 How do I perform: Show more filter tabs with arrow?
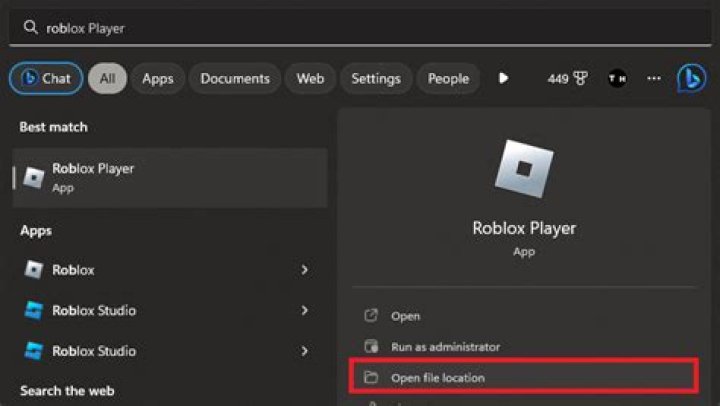pos(503,78)
